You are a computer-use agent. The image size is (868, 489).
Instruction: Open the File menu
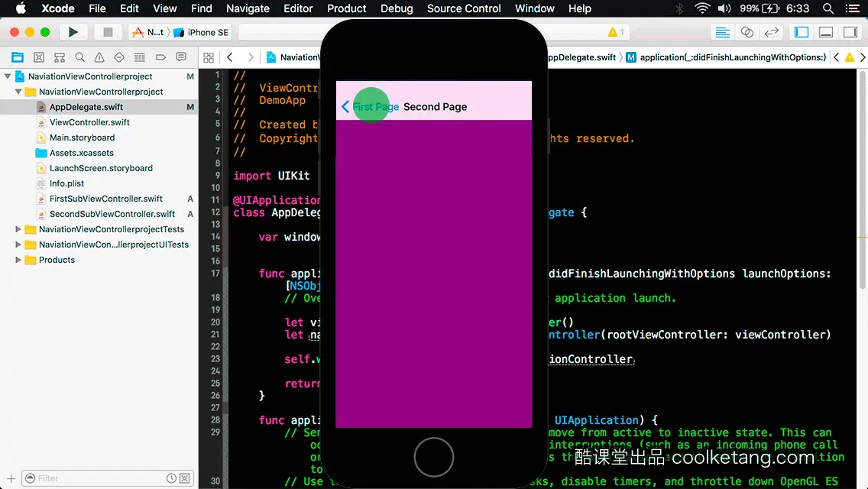click(98, 8)
